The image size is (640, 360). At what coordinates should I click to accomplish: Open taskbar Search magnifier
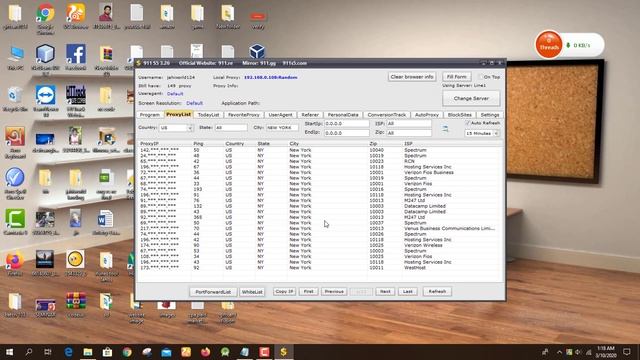click(x=29, y=352)
